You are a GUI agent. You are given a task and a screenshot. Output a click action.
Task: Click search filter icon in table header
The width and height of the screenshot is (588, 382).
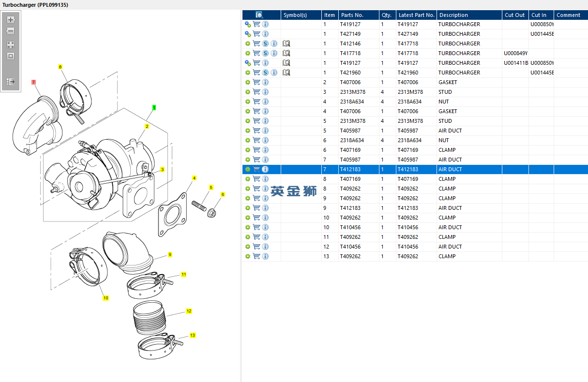[x=259, y=15]
